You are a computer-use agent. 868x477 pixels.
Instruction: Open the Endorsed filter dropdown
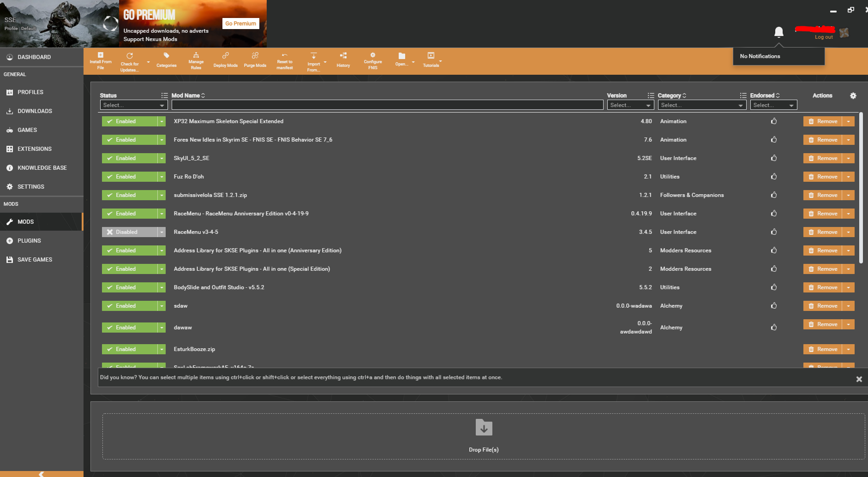773,105
